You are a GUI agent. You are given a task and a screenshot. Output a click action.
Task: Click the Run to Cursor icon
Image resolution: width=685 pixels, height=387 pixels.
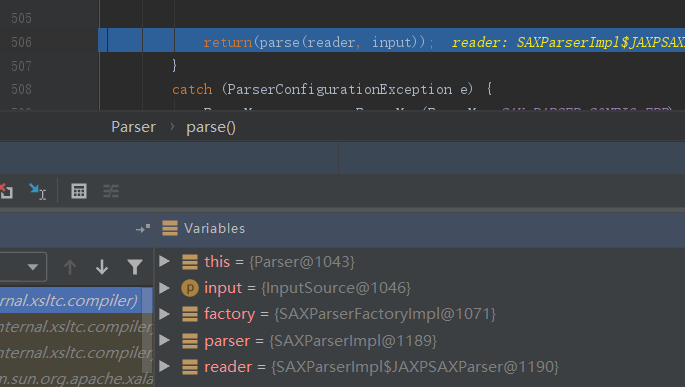[x=37, y=191]
